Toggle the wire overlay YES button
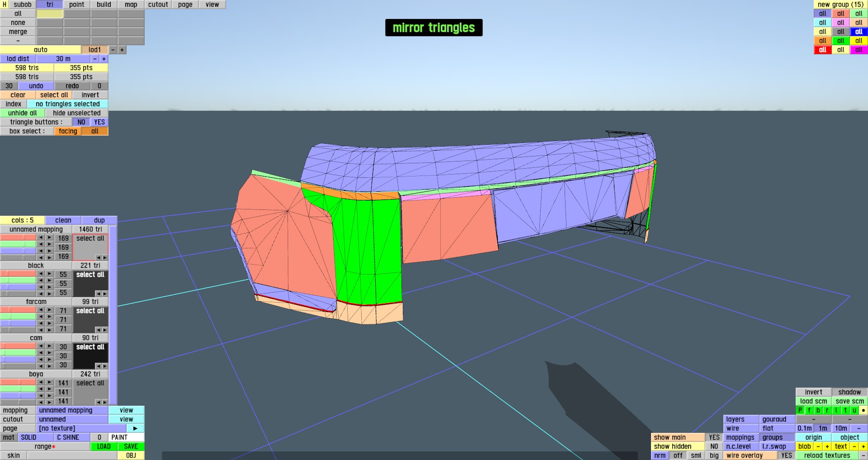 pos(787,455)
